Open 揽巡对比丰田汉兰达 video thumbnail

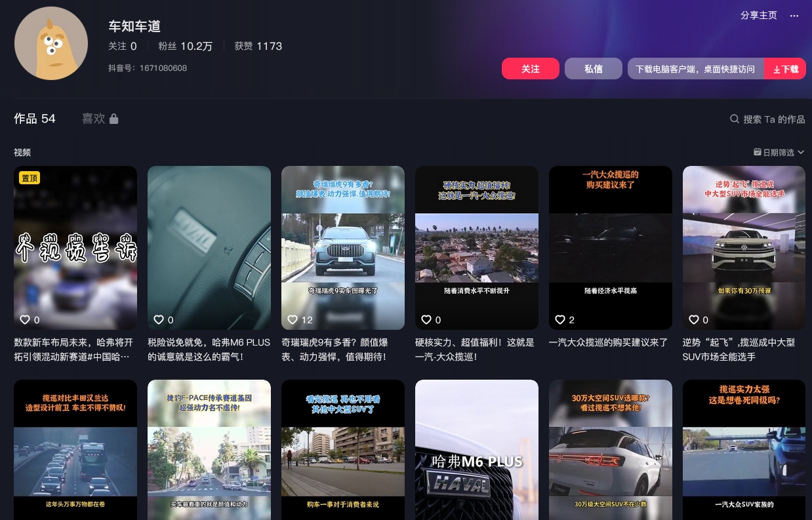click(x=75, y=450)
